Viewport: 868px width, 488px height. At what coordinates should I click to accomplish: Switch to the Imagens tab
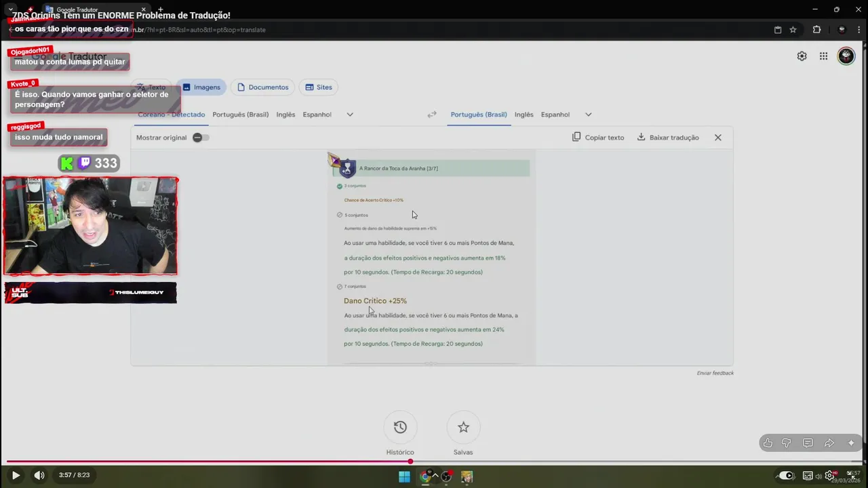tap(201, 87)
